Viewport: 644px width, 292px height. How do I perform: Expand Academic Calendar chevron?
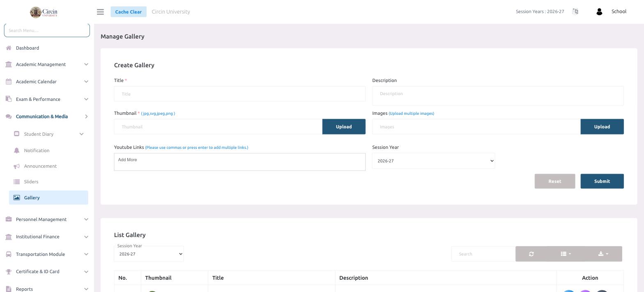(x=86, y=82)
